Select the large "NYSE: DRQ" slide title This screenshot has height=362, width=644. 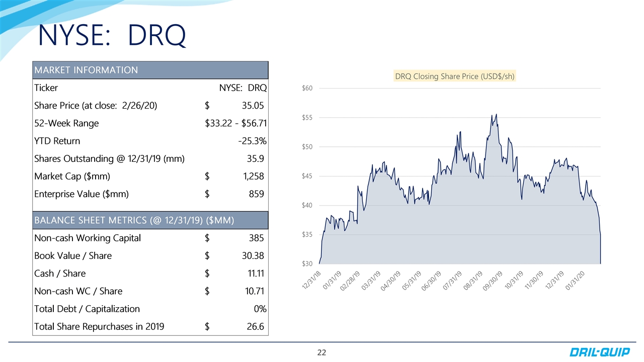112,35
